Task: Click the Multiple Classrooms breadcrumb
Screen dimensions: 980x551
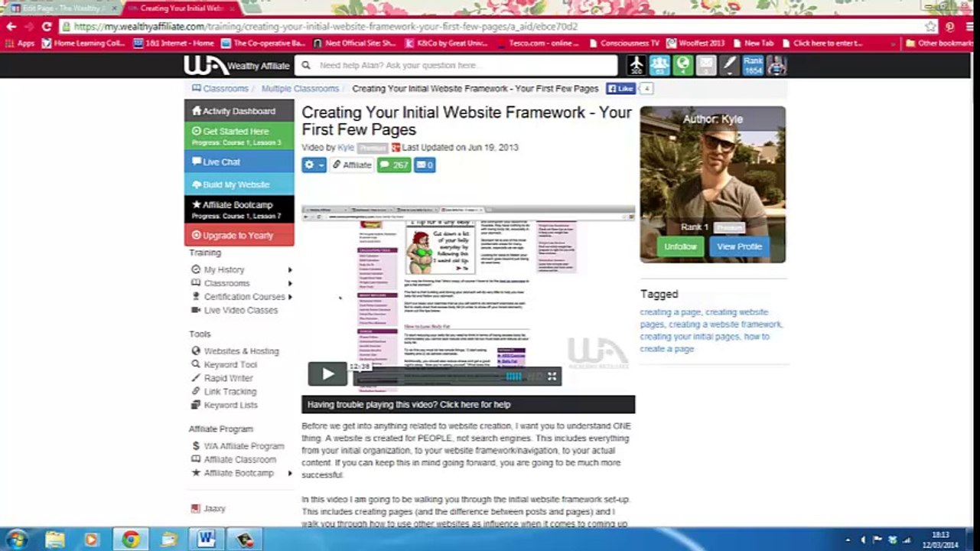Action: 300,89
